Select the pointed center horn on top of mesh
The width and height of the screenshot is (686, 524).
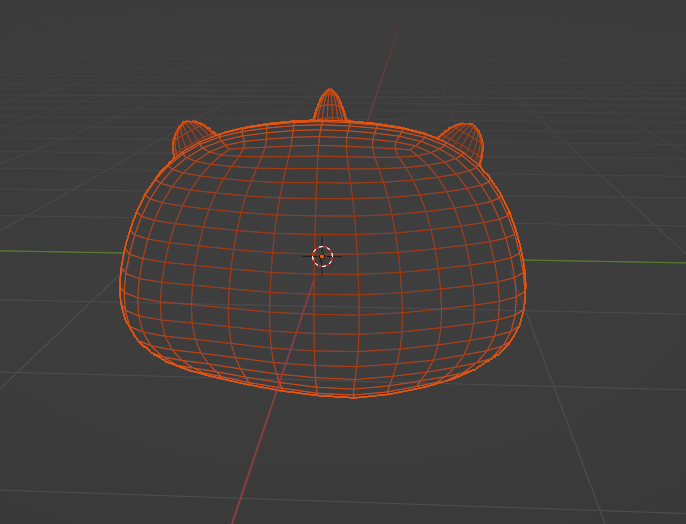pos(330,105)
